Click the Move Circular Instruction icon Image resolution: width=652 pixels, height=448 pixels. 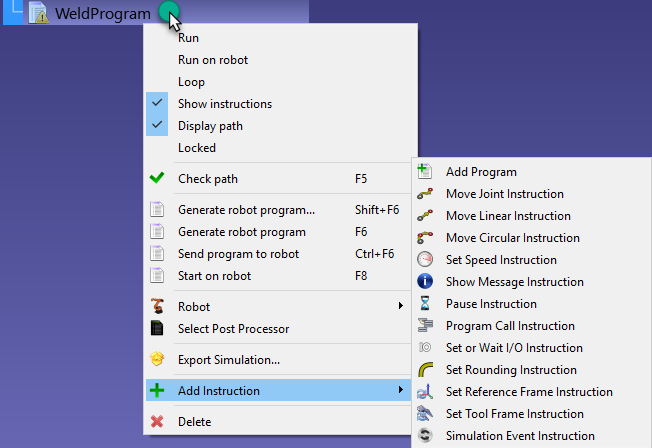click(x=425, y=238)
